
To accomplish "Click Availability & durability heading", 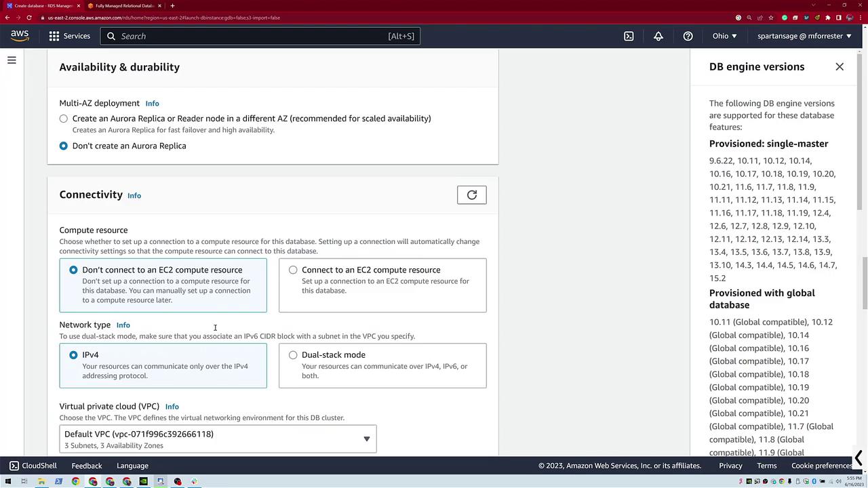I will tap(119, 67).
